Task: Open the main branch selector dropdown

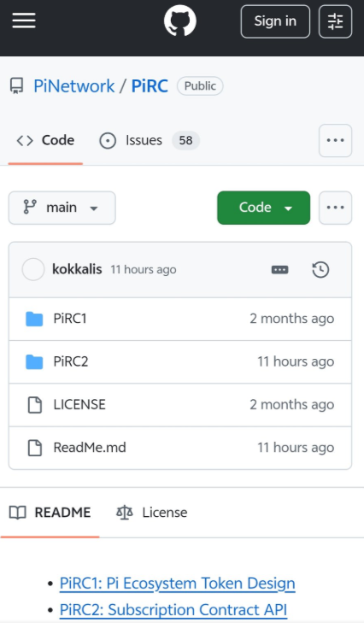Action: click(62, 208)
